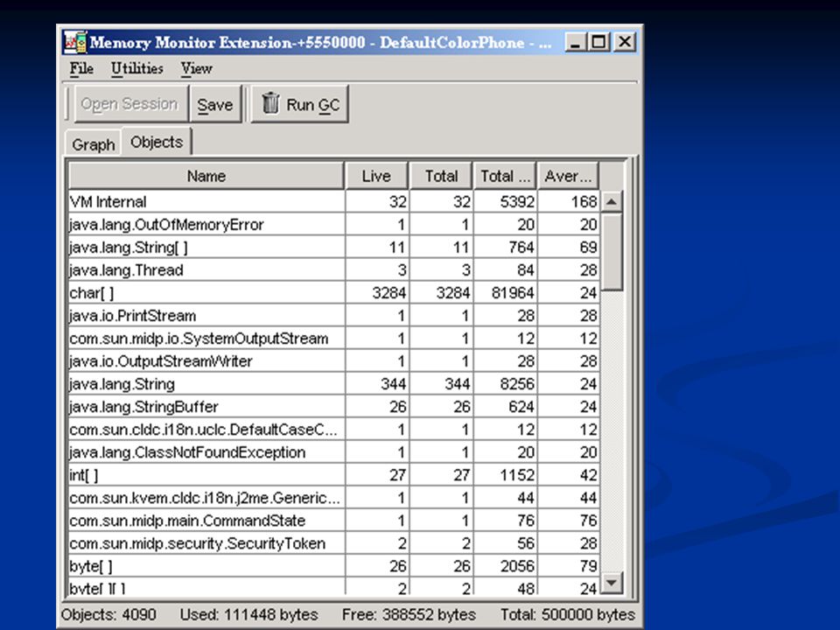840x630 pixels.
Task: Click the 1152 cell in int[ ] row
Action: pos(505,475)
